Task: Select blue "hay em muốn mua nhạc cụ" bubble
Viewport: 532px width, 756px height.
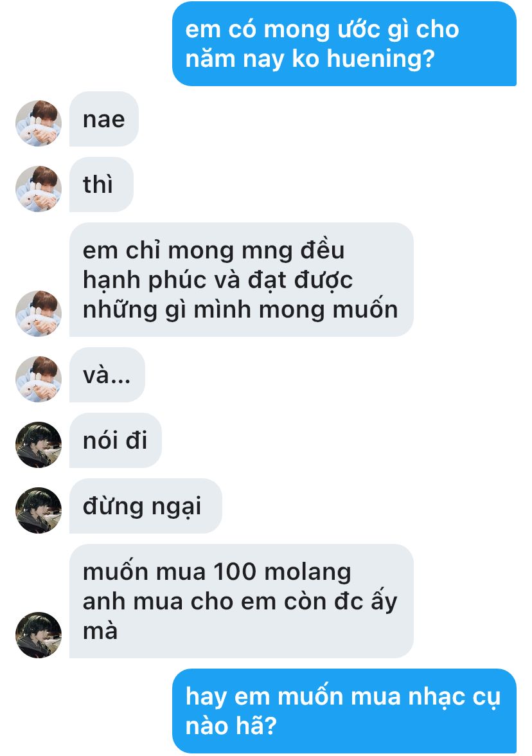Action: point(344,711)
